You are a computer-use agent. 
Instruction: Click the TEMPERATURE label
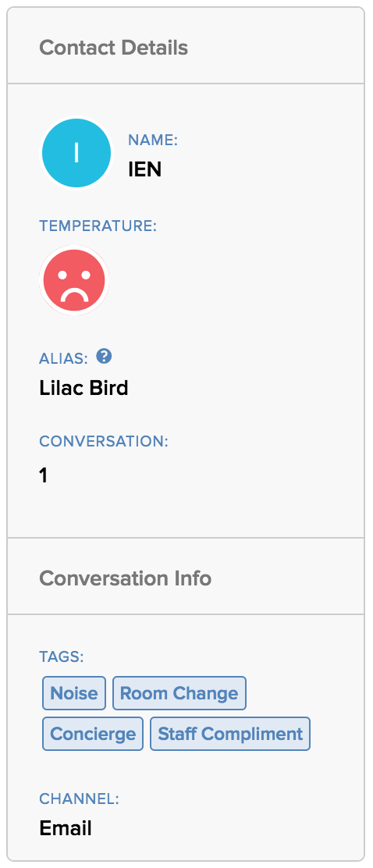(x=98, y=226)
